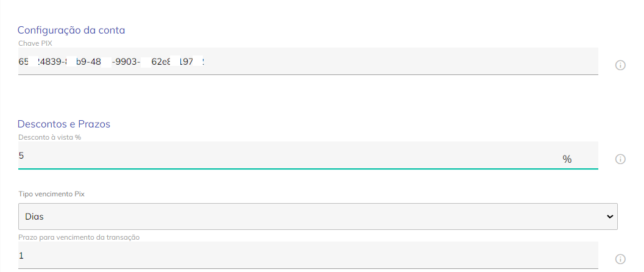Click the Desconto à vista % label
The height and width of the screenshot is (272, 644).
(50, 138)
